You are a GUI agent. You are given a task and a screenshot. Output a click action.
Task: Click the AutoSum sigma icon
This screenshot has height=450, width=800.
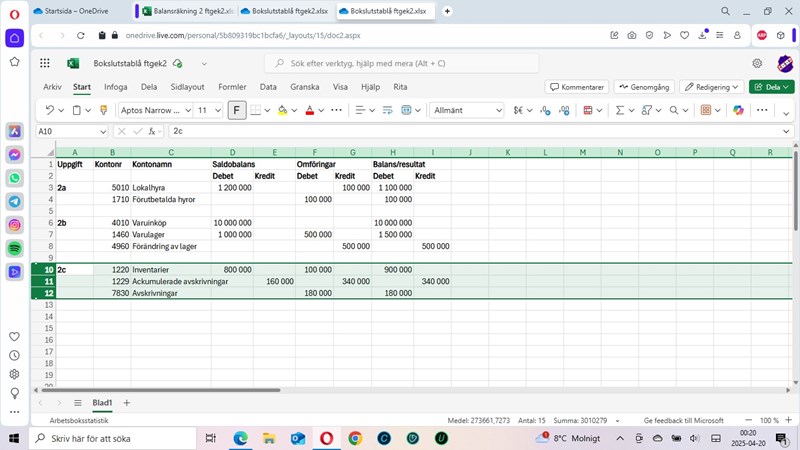pyautogui.click(x=619, y=110)
